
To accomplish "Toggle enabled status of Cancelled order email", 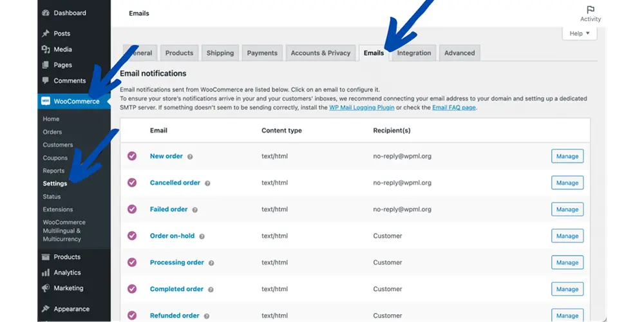I will pos(132,183).
